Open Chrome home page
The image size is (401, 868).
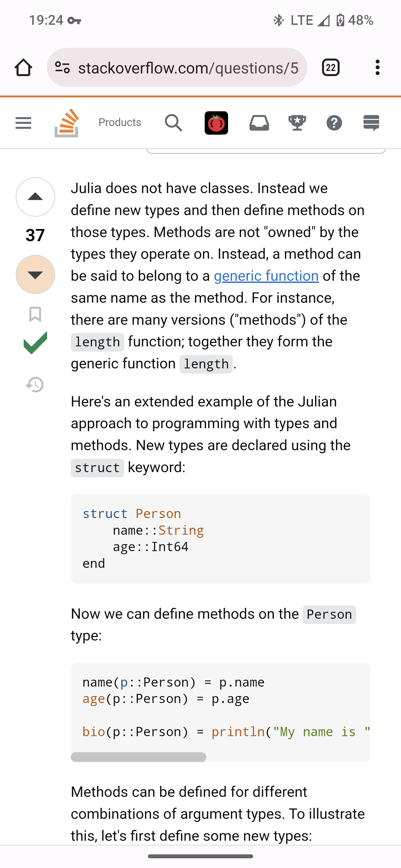(x=23, y=67)
